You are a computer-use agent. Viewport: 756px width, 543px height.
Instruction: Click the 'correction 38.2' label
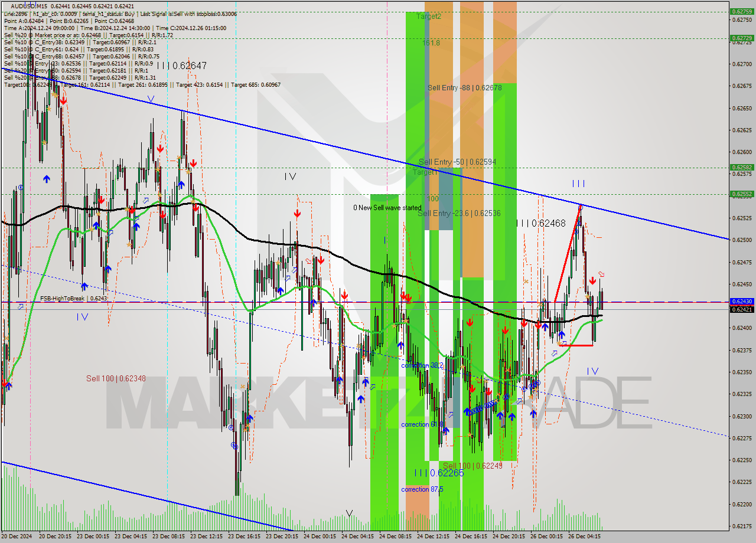pyautogui.click(x=422, y=366)
